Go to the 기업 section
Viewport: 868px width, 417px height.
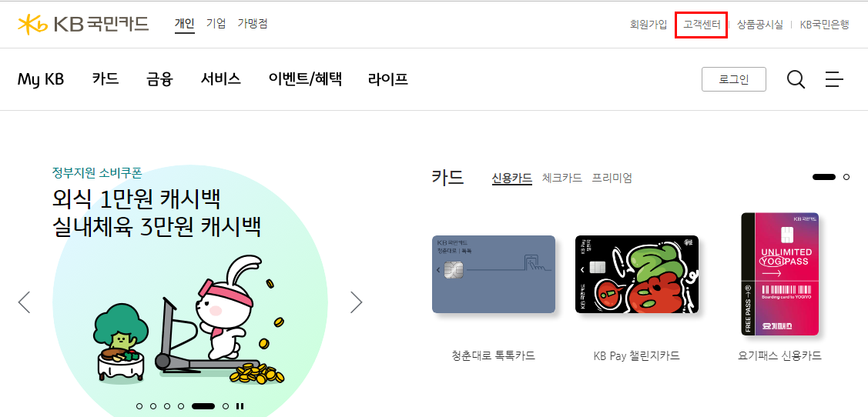(216, 24)
